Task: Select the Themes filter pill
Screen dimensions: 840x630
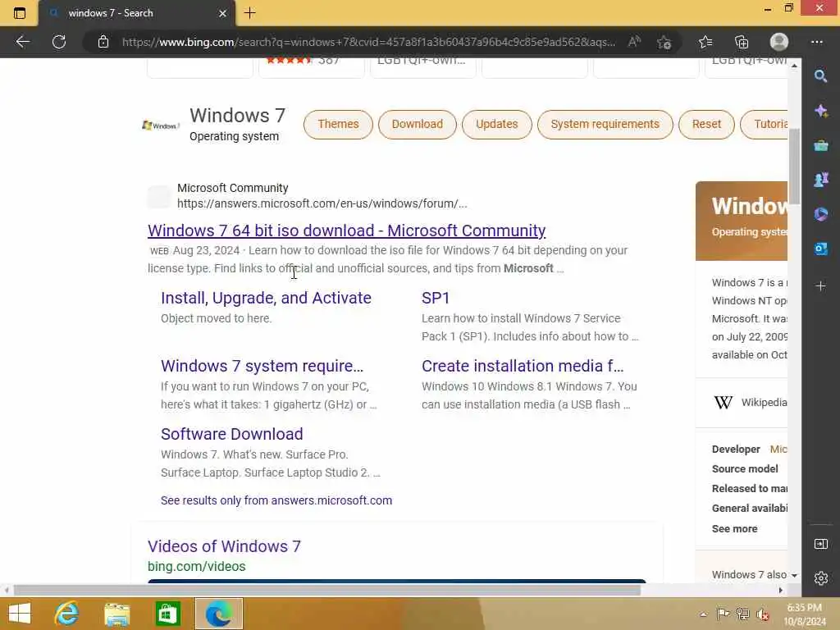Action: [338, 125]
